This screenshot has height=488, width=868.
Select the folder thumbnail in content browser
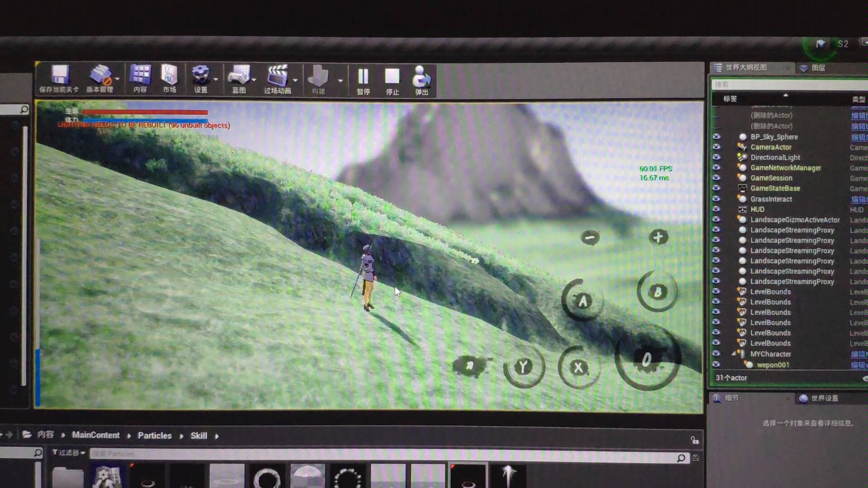coord(68,477)
